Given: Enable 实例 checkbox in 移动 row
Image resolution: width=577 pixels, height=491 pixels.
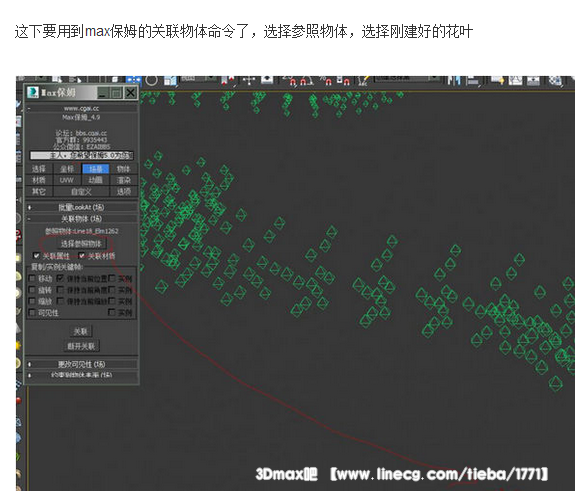Looking at the screenshot, I should tap(112, 279).
